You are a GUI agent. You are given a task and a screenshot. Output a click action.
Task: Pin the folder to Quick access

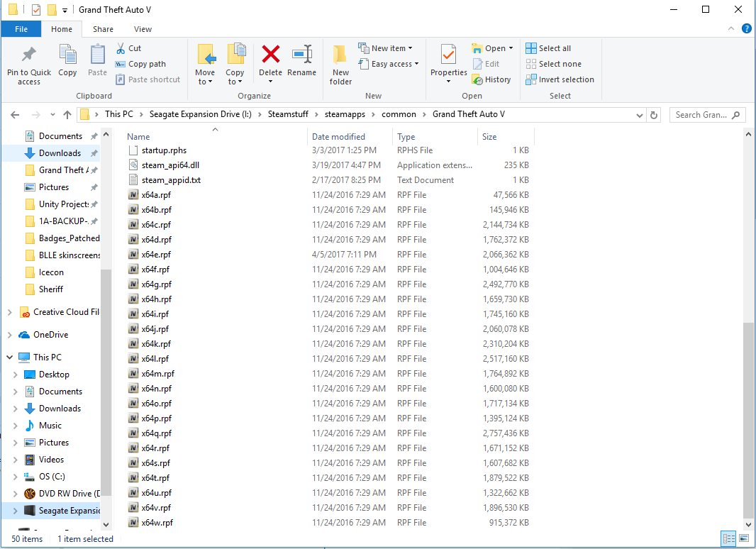point(29,65)
